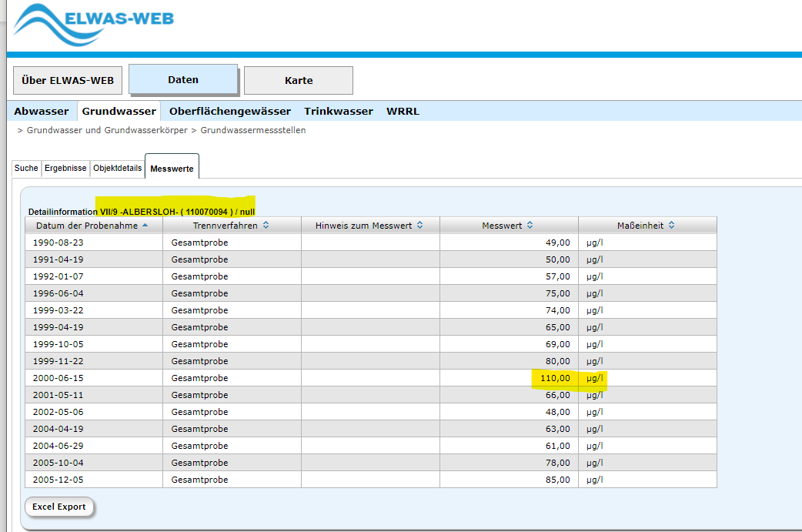Select the date 1999-04-19
This screenshot has width=802, height=532.
click(x=58, y=327)
